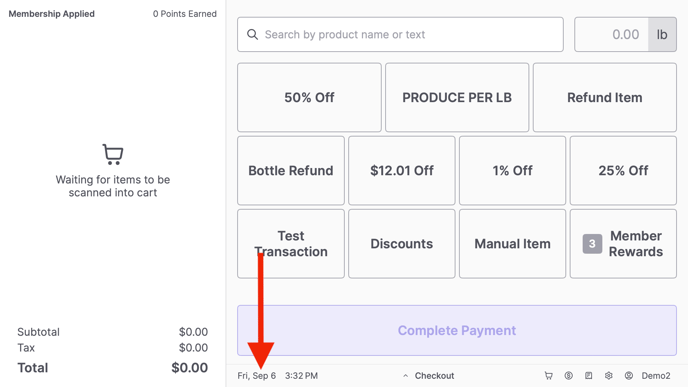The width and height of the screenshot is (688, 387).
Task: Apply the $12.01 Off discount
Action: coord(401,171)
